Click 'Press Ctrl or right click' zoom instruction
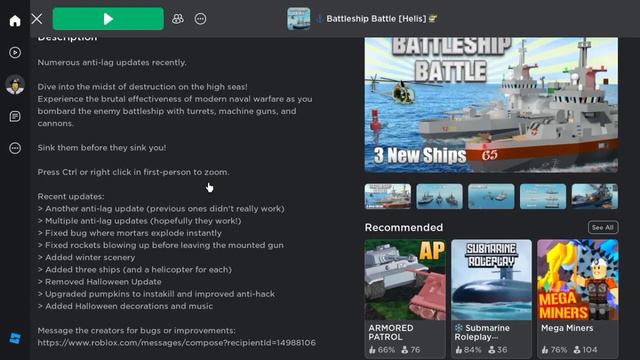The image size is (640, 360). (x=133, y=172)
